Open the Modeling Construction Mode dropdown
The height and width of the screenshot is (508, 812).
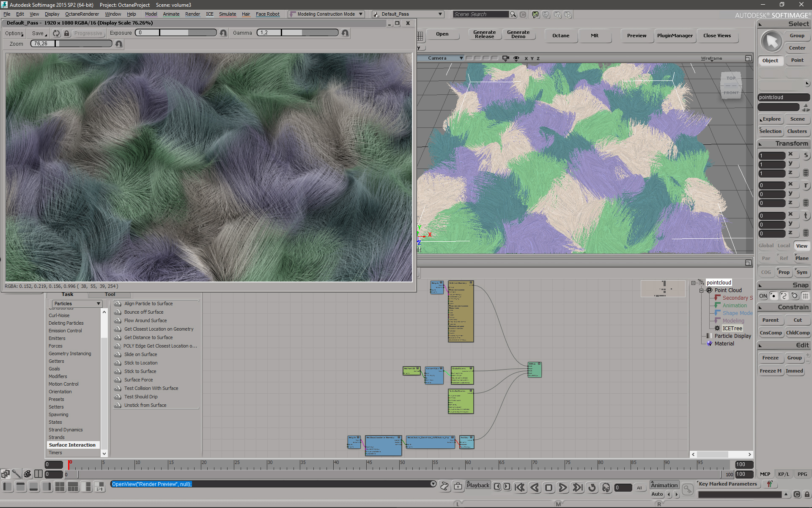(x=326, y=14)
